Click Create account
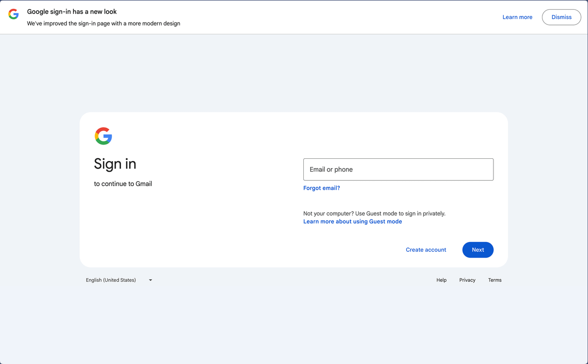The height and width of the screenshot is (364, 588). tap(426, 250)
